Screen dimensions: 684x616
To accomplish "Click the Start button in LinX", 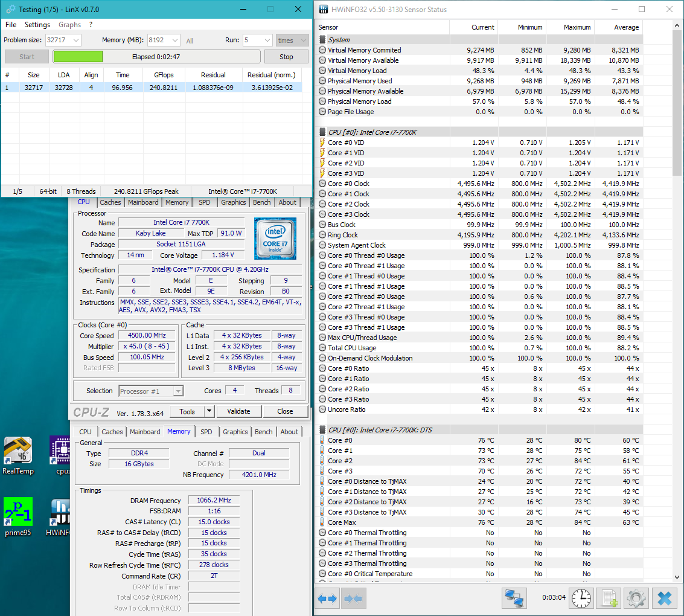I will [x=27, y=57].
